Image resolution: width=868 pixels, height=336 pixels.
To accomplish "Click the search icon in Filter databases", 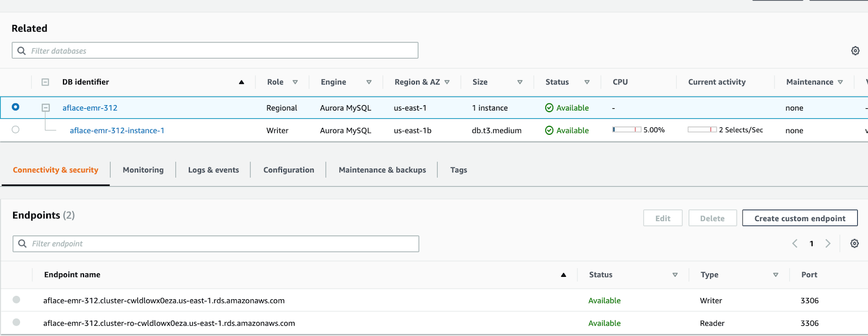I will [22, 50].
